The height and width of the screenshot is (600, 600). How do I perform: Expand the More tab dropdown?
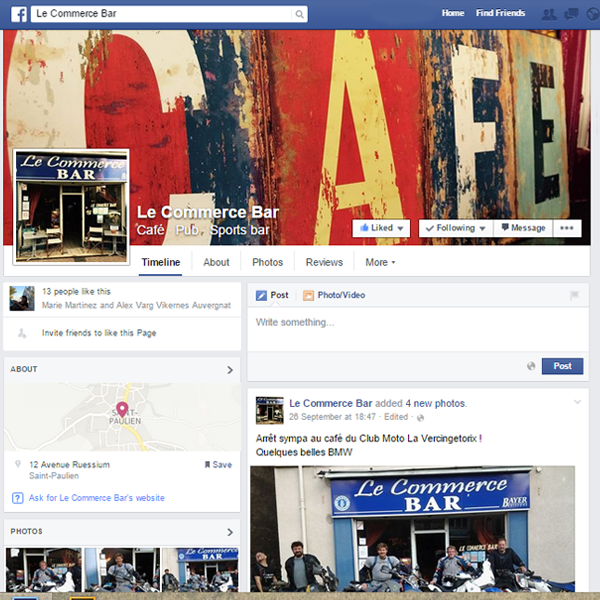pyautogui.click(x=380, y=262)
